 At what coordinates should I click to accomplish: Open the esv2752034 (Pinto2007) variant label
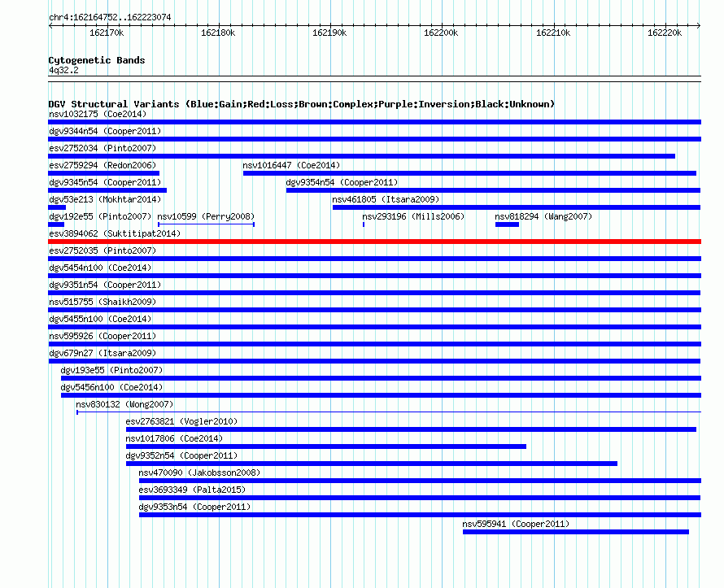pos(102,148)
